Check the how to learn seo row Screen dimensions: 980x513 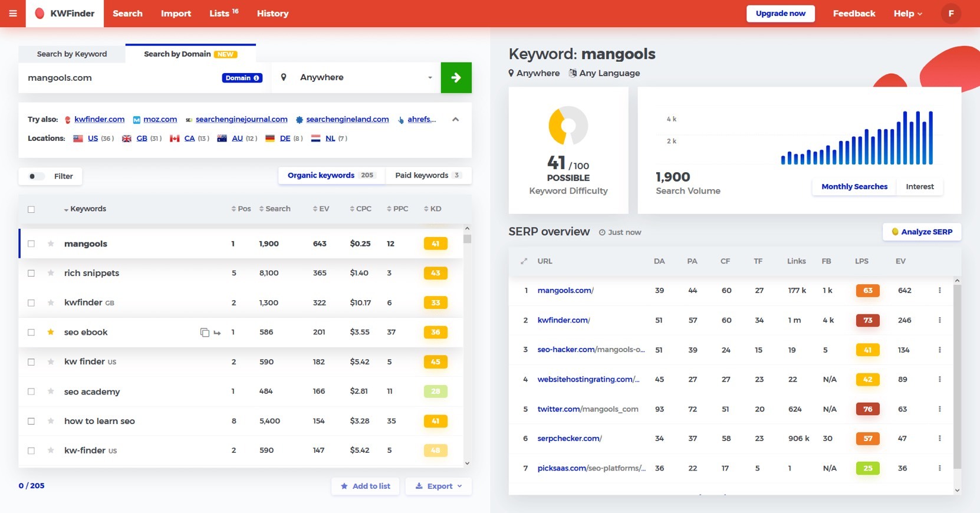(31, 421)
